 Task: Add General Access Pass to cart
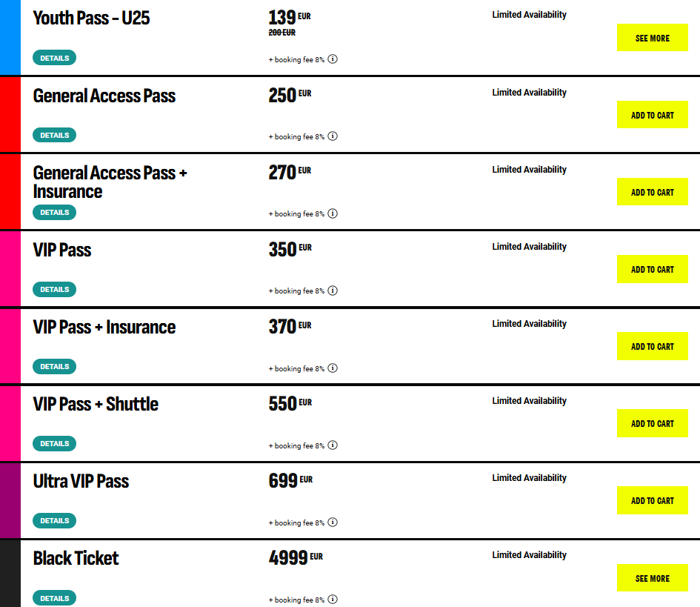tap(653, 115)
